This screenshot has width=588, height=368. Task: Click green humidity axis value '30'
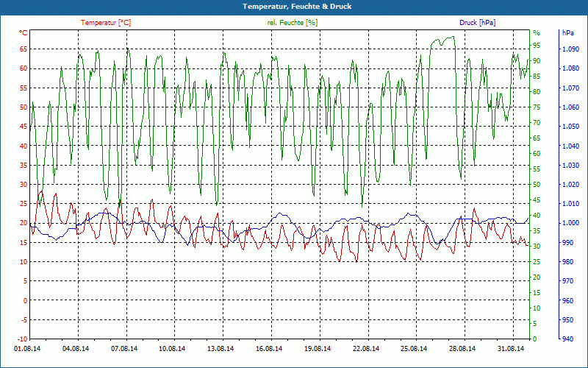tap(537, 247)
